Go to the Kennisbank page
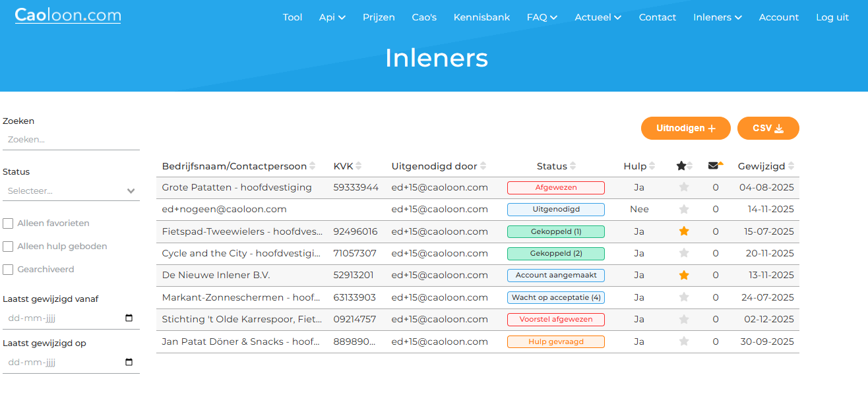Viewport: 868px width, 410px height. click(x=481, y=17)
